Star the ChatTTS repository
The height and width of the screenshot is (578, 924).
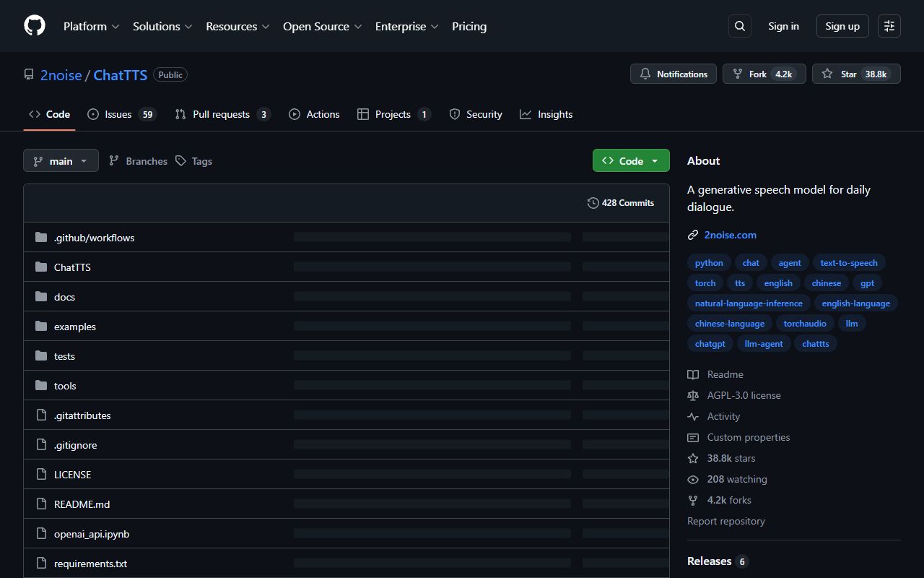(856, 73)
